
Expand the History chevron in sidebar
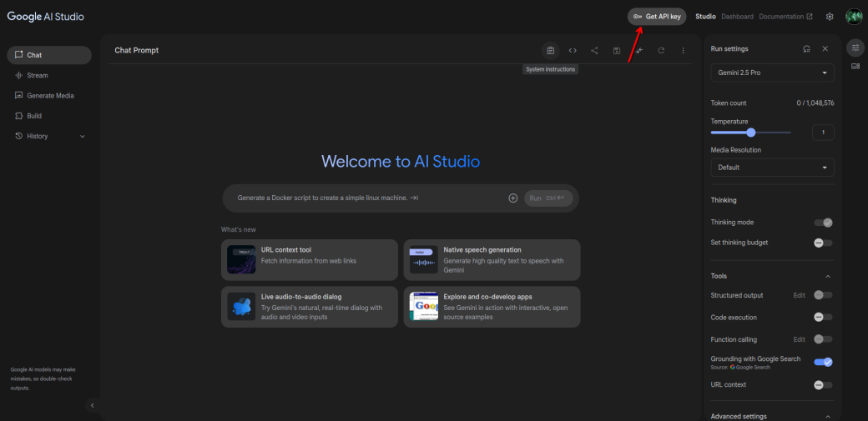click(x=83, y=136)
